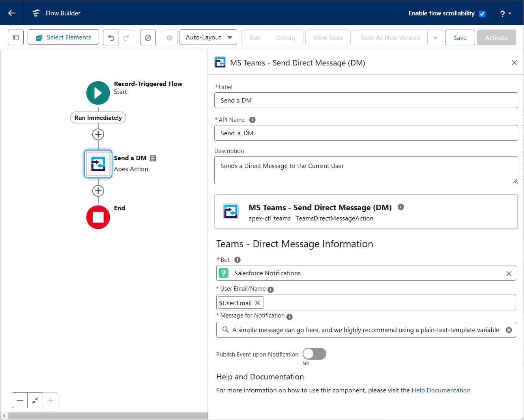Activate the flow
The width and height of the screenshot is (524, 420).
(x=496, y=38)
